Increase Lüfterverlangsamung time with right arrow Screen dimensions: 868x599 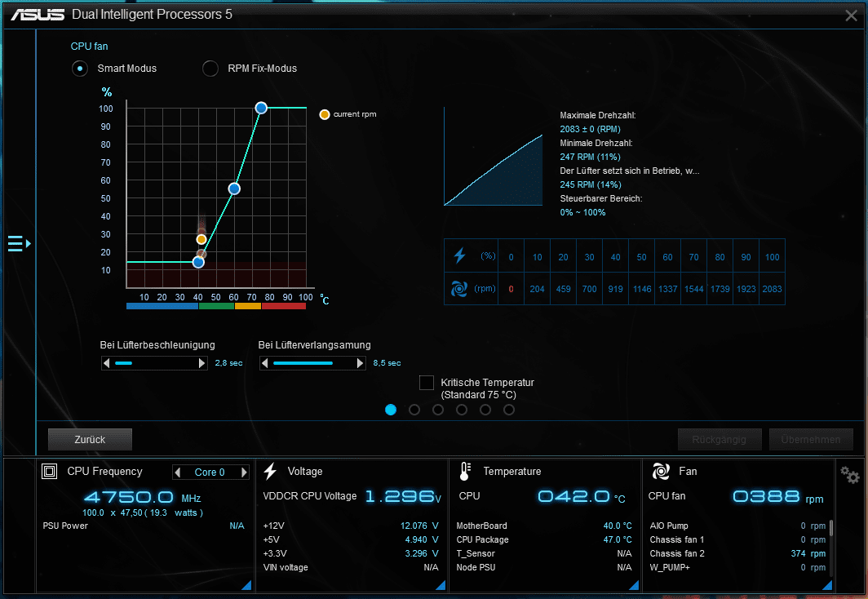click(x=361, y=363)
